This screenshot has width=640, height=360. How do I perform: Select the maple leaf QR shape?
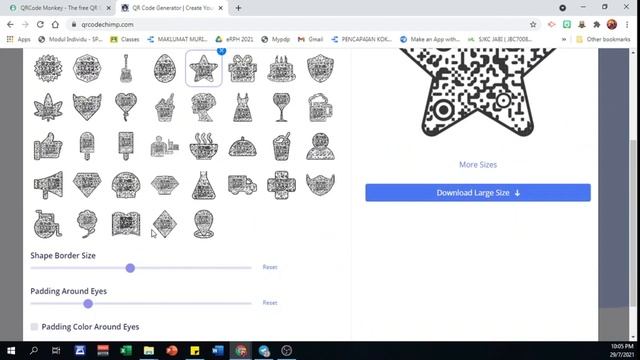48,107
